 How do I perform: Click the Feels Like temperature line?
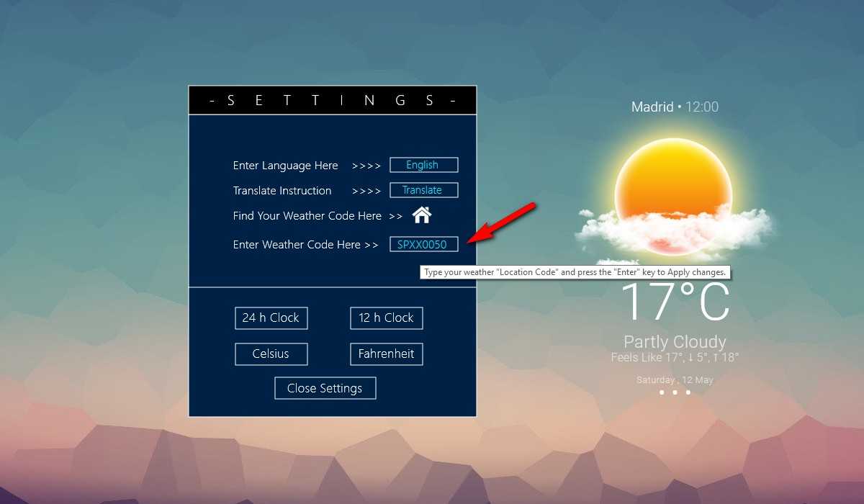tap(675, 358)
